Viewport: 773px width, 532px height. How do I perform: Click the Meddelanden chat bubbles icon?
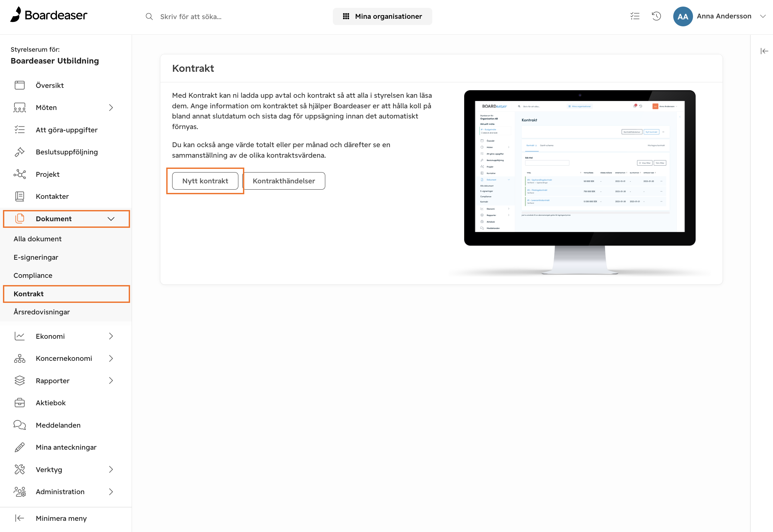[20, 425]
